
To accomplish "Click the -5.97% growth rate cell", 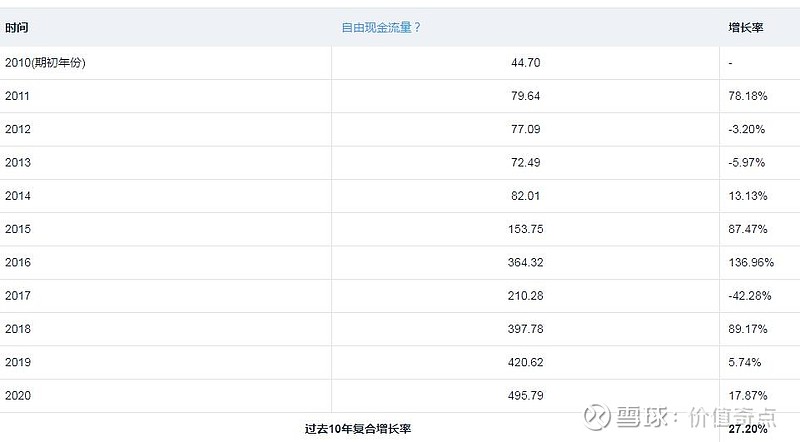I will (747, 162).
